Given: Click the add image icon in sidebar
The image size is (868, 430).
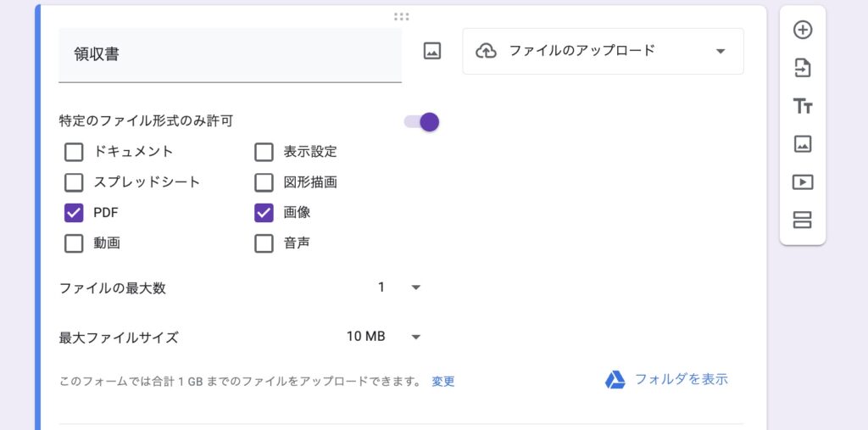Looking at the screenshot, I should 802,144.
